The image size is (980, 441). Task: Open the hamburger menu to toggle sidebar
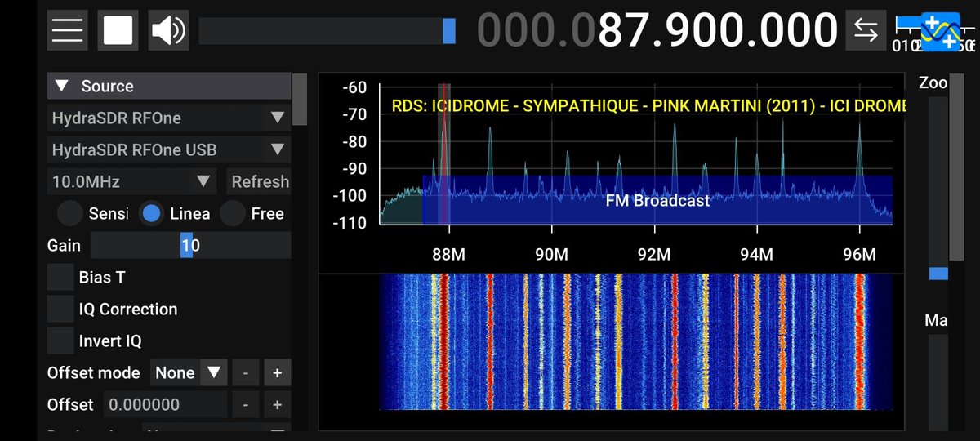[x=68, y=30]
